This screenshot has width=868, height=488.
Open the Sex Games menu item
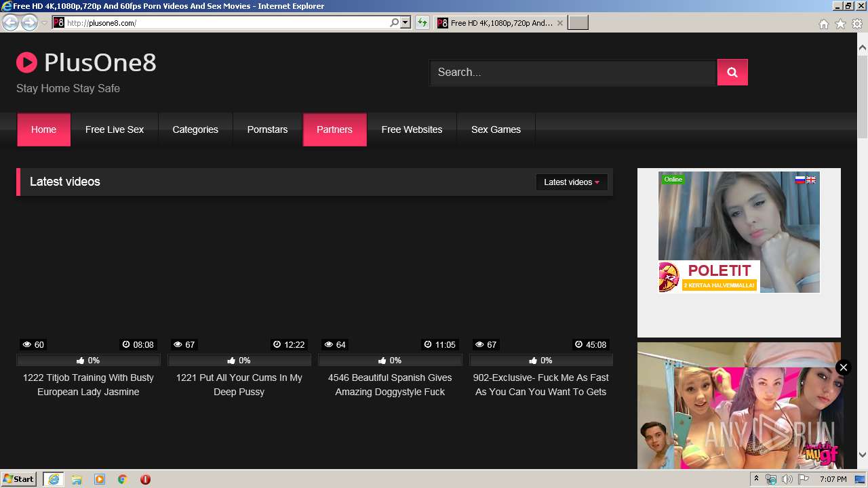496,129
